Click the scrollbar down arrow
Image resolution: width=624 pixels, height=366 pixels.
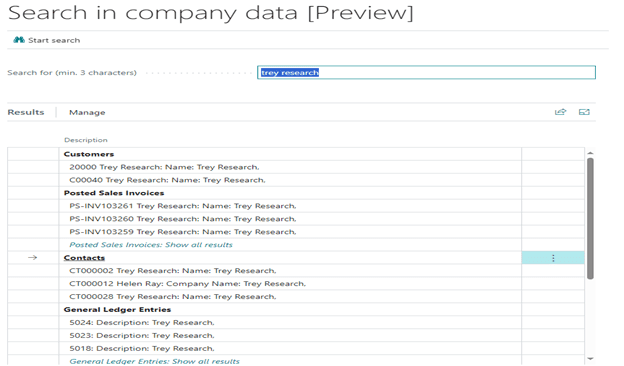tap(590, 359)
